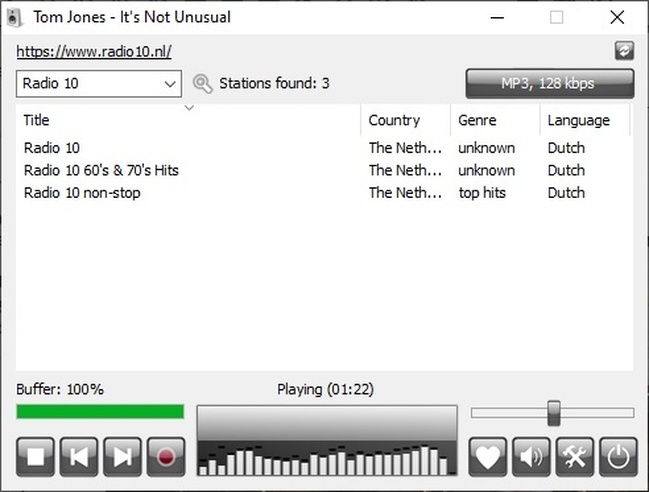Add station to favorites with the heart icon
Image resolution: width=649 pixels, height=492 pixels.
pyautogui.click(x=488, y=457)
